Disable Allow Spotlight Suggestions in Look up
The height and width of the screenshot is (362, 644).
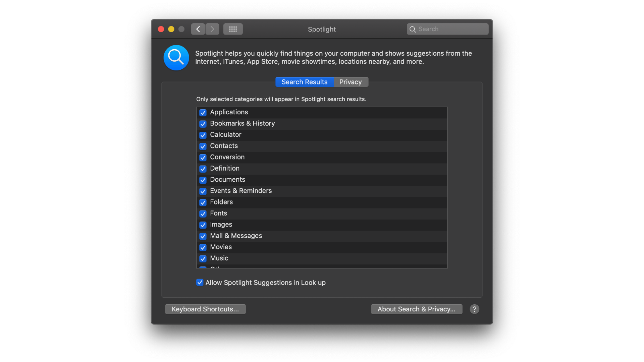(x=200, y=282)
